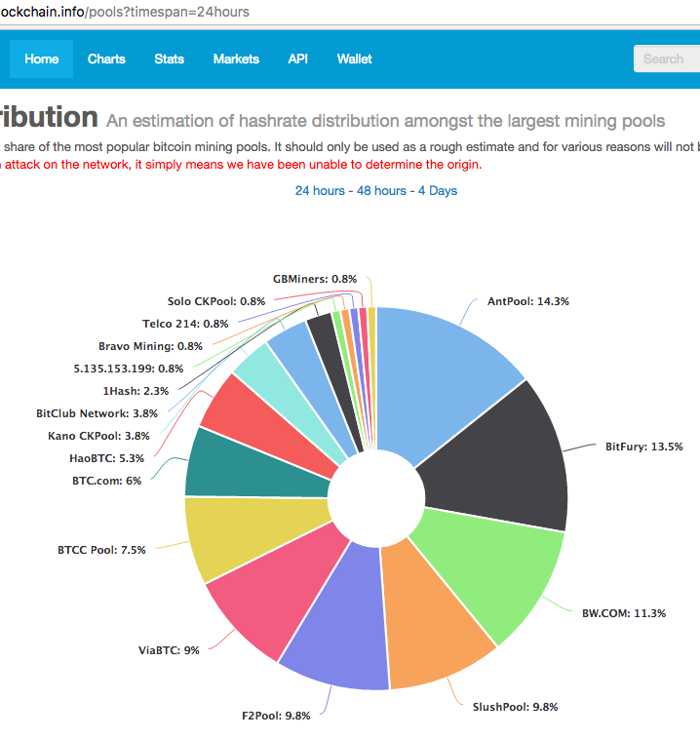Click the 'BitFury: 13.5%' label
The height and width of the screenshot is (739, 700).
(643, 447)
